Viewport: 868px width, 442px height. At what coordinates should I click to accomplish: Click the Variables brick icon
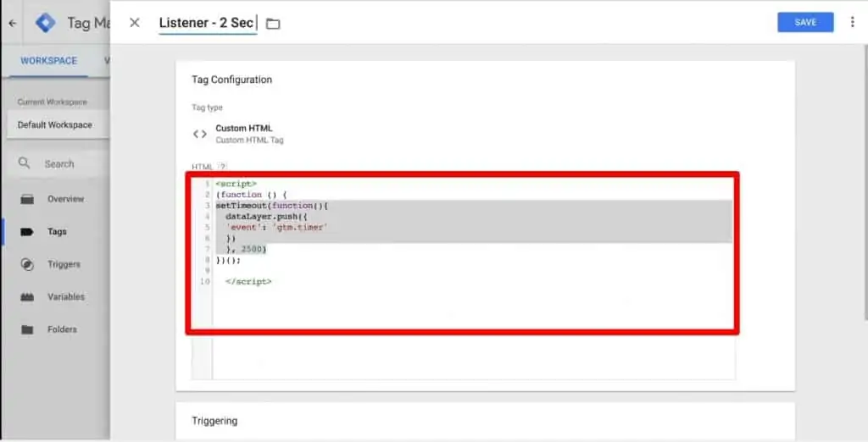click(x=27, y=297)
